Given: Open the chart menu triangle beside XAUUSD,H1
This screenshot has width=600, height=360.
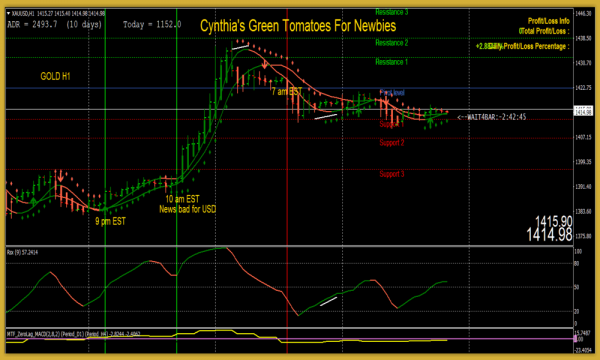Looking at the screenshot, I should [x=9, y=13].
